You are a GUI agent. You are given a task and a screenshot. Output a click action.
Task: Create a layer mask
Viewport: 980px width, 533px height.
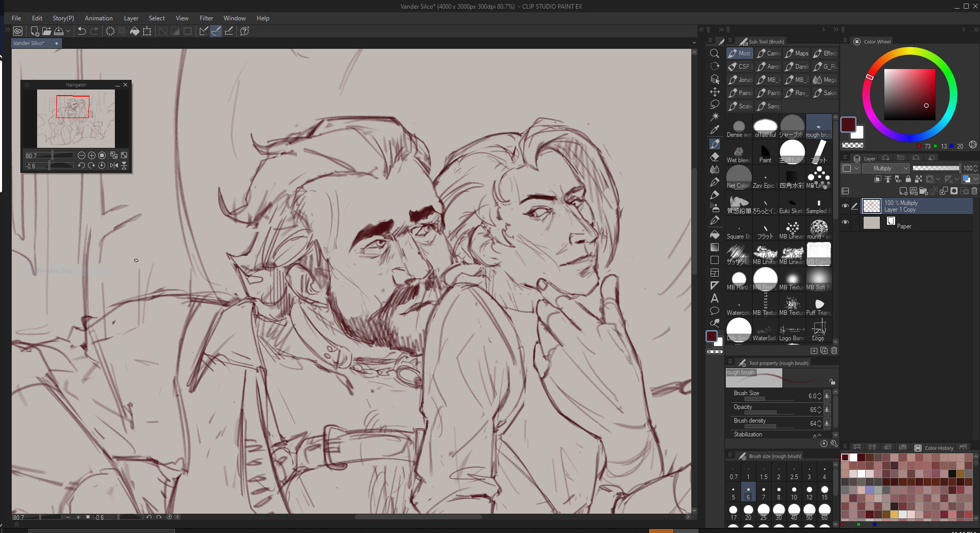click(954, 191)
